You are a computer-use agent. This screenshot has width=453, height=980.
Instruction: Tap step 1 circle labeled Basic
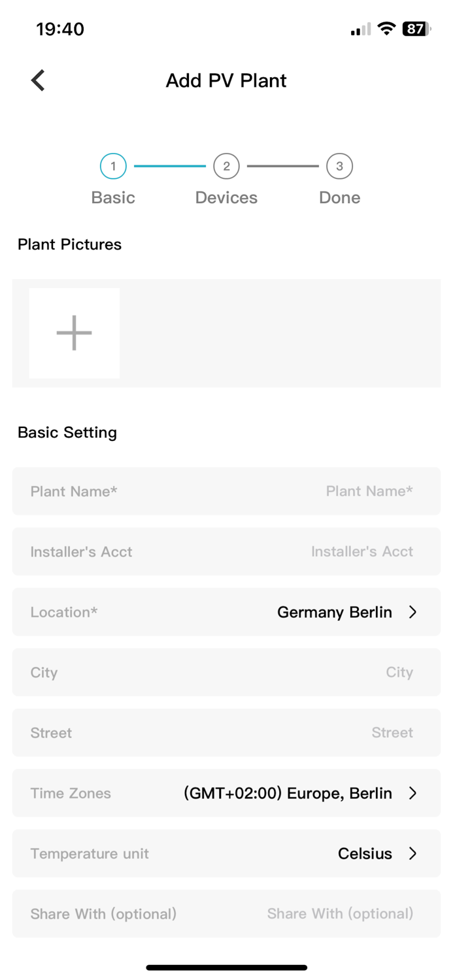(113, 166)
